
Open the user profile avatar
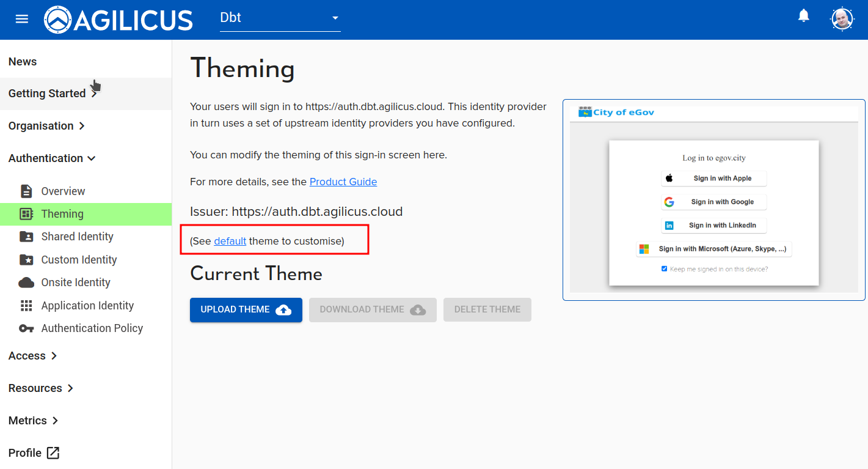point(842,19)
